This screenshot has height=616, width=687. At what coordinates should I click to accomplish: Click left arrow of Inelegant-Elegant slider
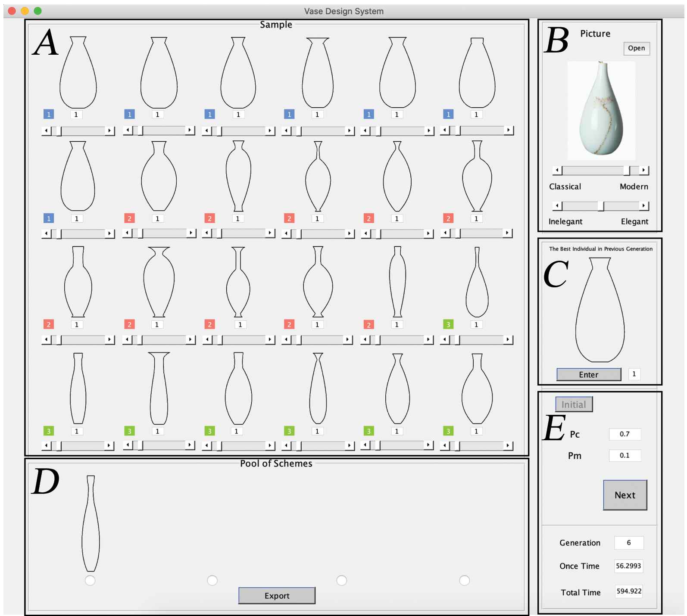point(557,206)
